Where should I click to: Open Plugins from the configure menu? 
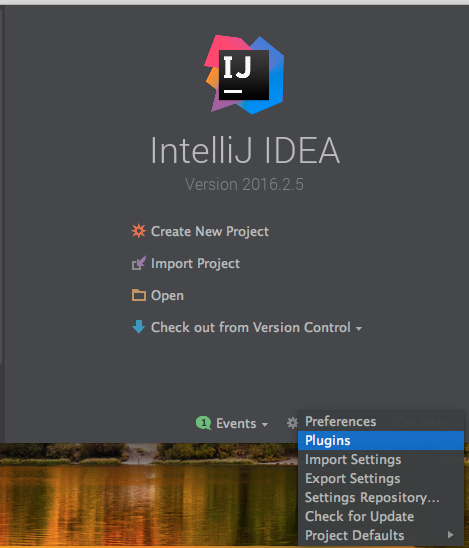pos(381,440)
